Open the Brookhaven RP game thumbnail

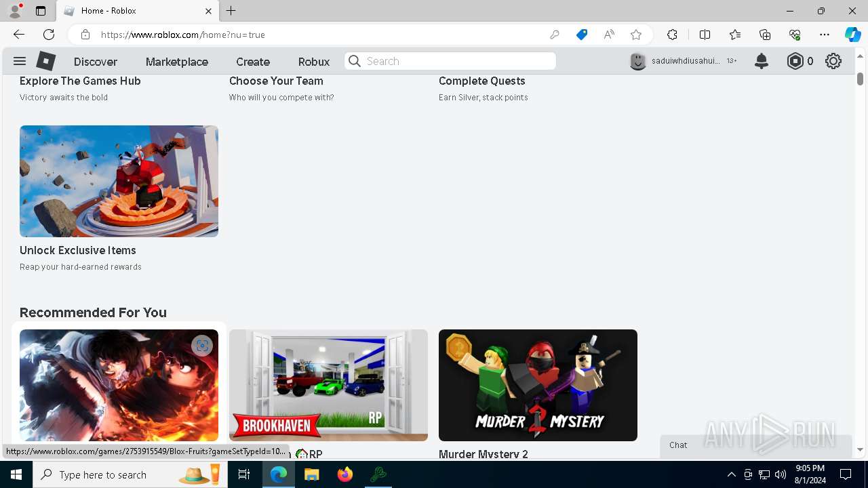[x=328, y=385]
